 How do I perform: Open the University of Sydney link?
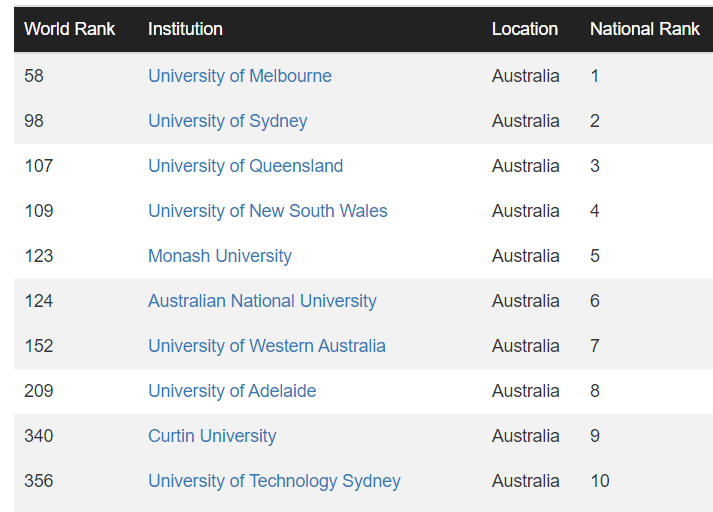(x=227, y=121)
